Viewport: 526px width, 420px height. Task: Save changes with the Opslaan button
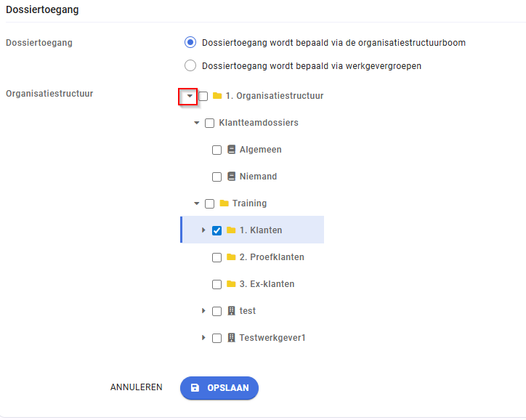tap(219, 388)
